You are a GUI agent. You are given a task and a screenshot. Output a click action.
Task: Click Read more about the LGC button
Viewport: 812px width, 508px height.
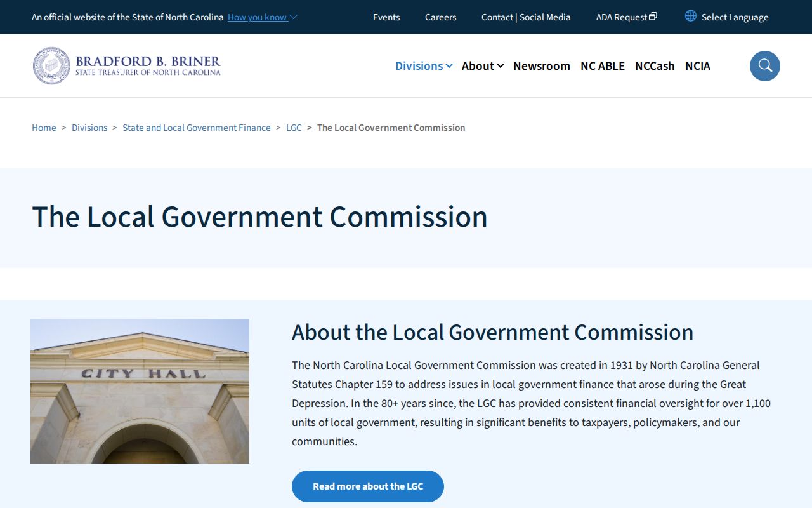click(x=368, y=486)
